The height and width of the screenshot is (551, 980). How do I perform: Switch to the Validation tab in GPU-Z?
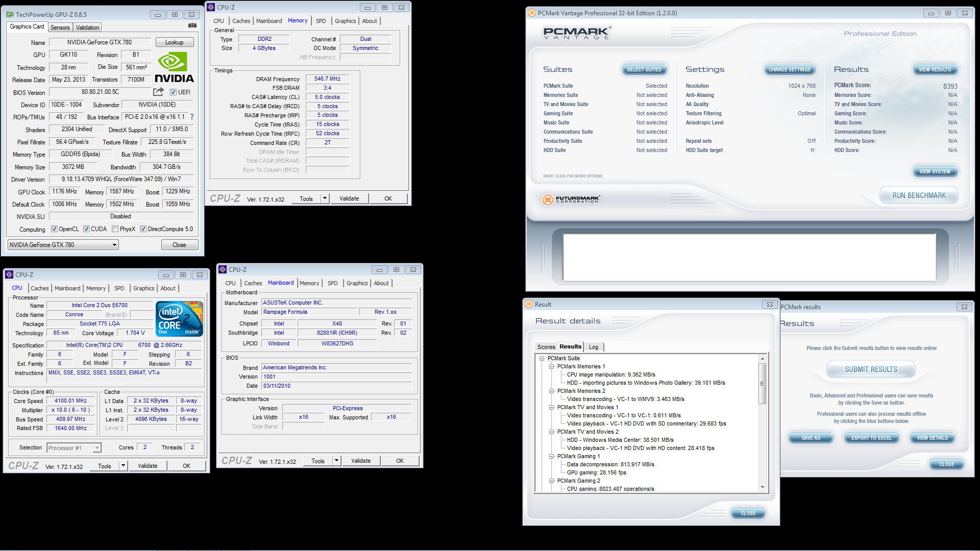(88, 28)
